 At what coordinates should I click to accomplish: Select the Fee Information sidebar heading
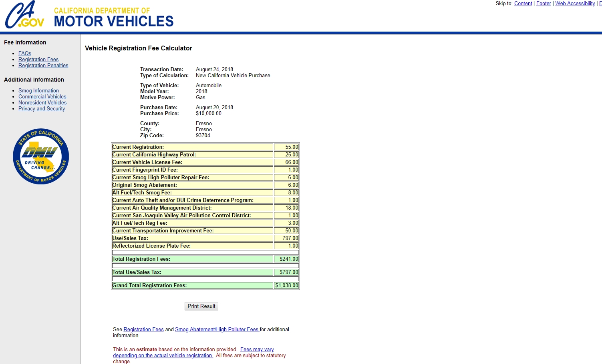pyautogui.click(x=25, y=42)
